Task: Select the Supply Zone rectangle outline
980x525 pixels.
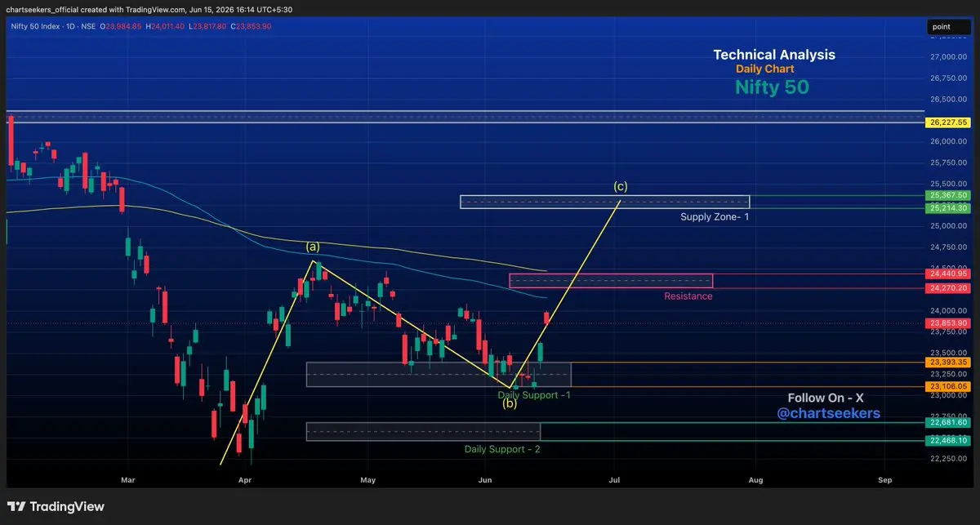Action: click(604, 202)
